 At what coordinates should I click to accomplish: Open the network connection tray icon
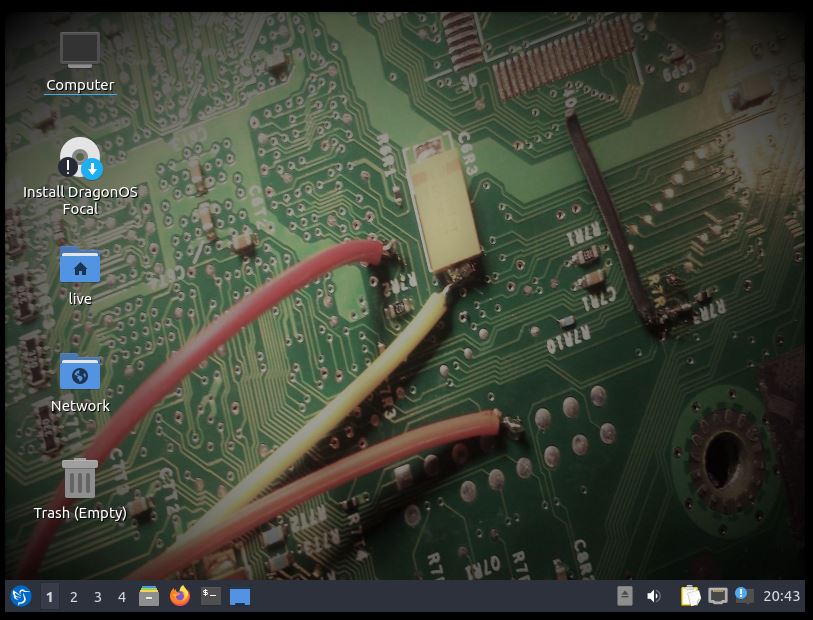[718, 596]
